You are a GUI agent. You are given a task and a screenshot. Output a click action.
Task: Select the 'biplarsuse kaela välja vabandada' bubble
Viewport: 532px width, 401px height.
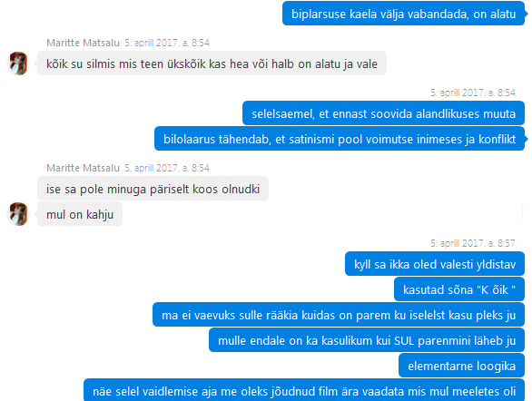pos(403,14)
